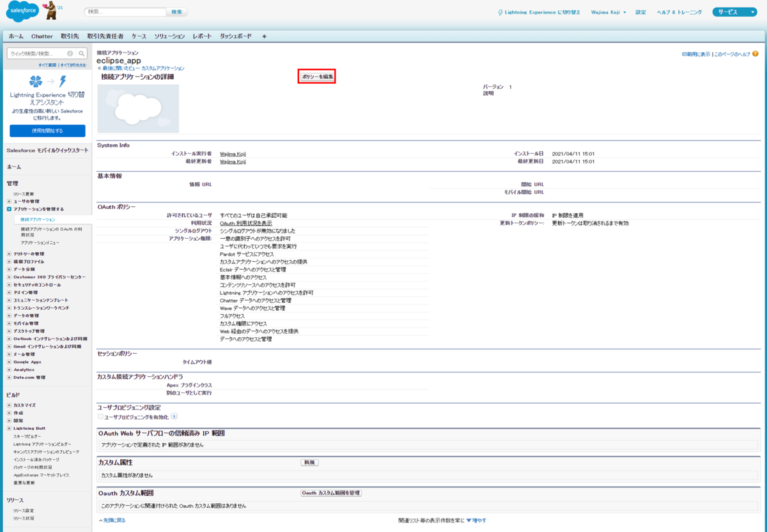Click the Lightning bolt icon next to Lightning Experience に切り替え
The image size is (767, 532).
(500, 12)
